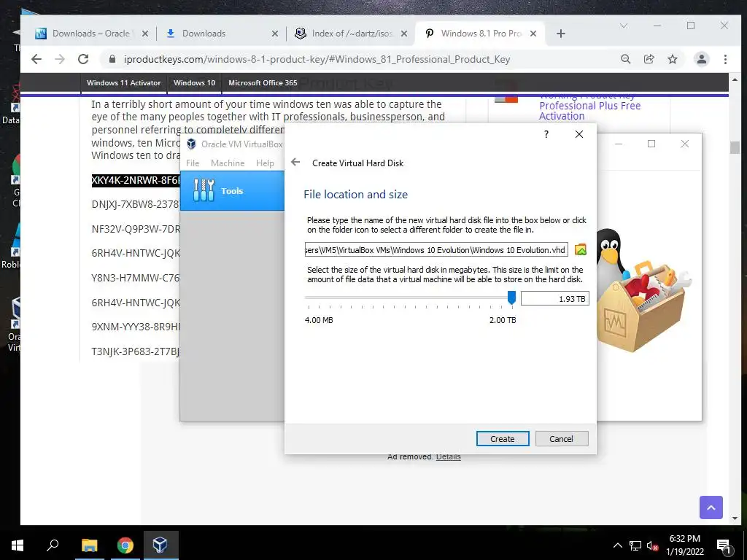Image resolution: width=747 pixels, height=560 pixels.
Task: Click the zoom magnifier icon in address bar
Action: click(625, 59)
